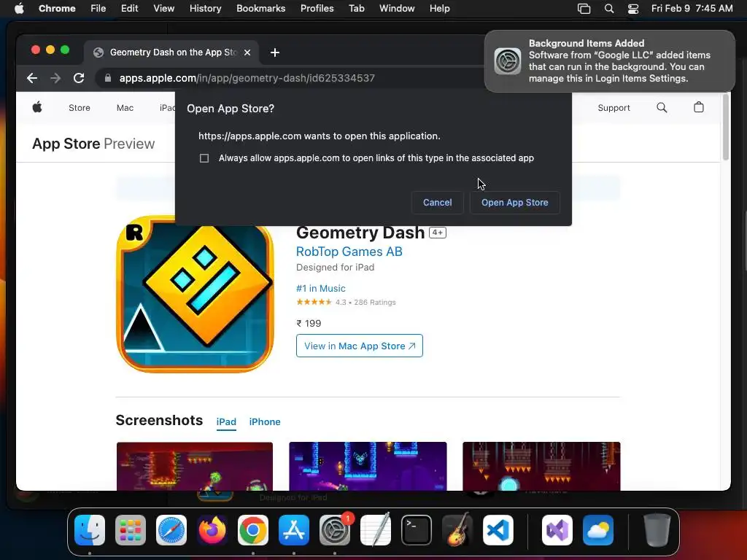The width and height of the screenshot is (747, 560).
Task: Switch screenshots to iPhone tab
Action: click(x=265, y=422)
